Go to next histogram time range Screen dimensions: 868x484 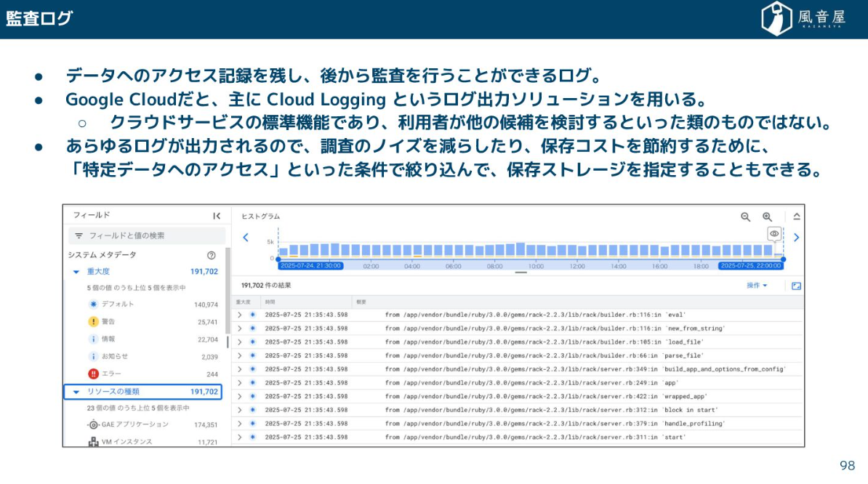(x=796, y=238)
